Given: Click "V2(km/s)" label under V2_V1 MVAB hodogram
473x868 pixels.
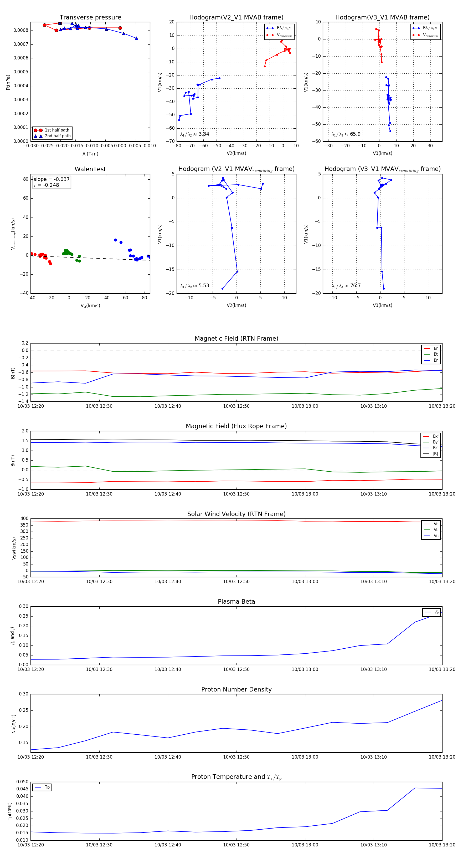Looking at the screenshot, I should (x=236, y=153).
